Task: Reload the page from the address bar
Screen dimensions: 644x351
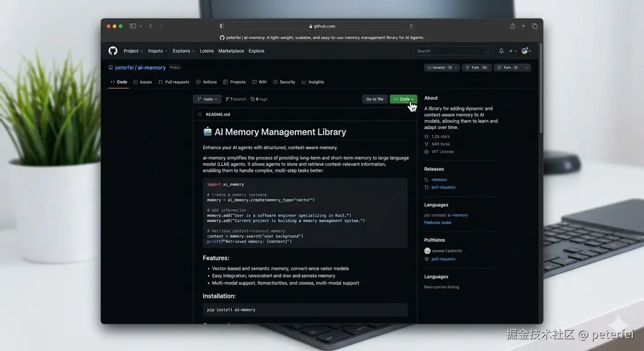Action: 411,26
